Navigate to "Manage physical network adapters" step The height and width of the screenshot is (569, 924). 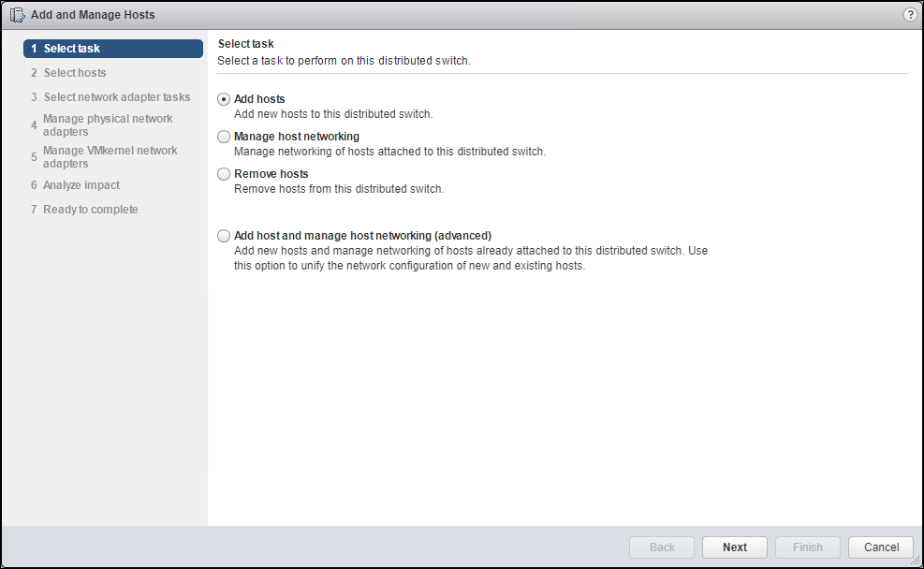pyautogui.click(x=108, y=124)
